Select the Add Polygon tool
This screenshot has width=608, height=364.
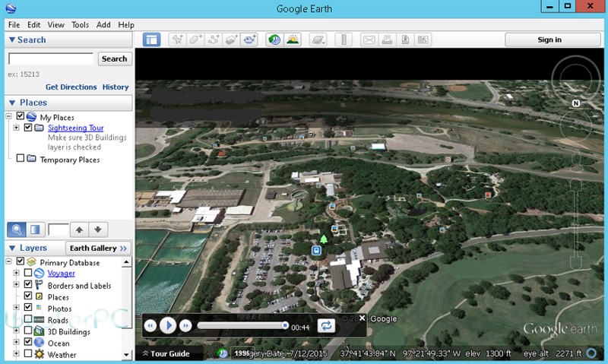[195, 40]
